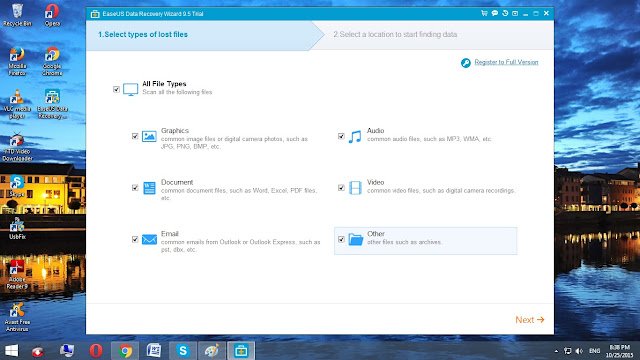
Task: Click the All File Types label
Action: [x=164, y=84]
